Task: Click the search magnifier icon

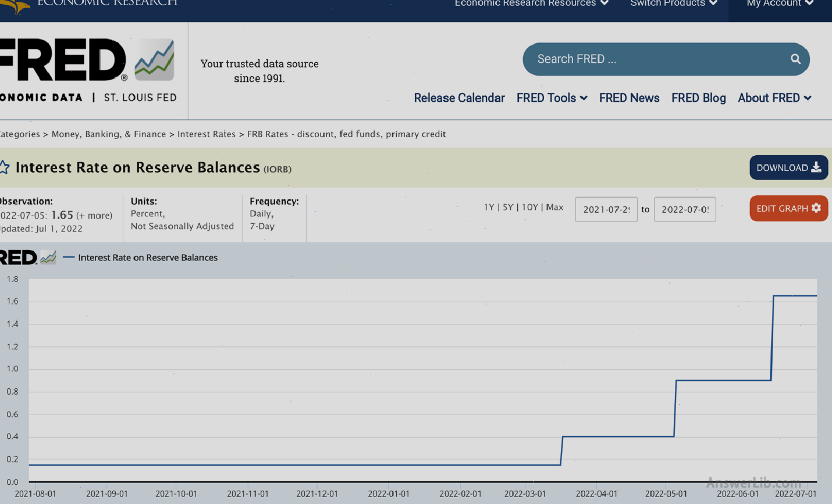Action: pyautogui.click(x=795, y=59)
